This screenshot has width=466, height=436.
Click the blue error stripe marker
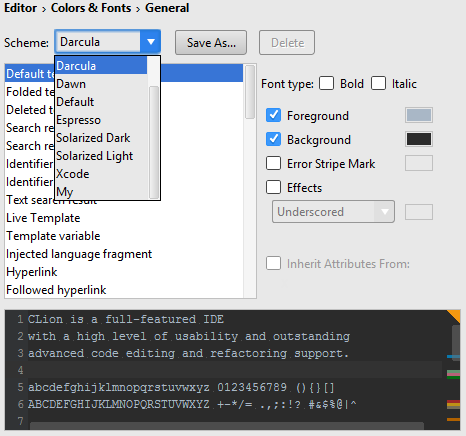tap(453, 357)
